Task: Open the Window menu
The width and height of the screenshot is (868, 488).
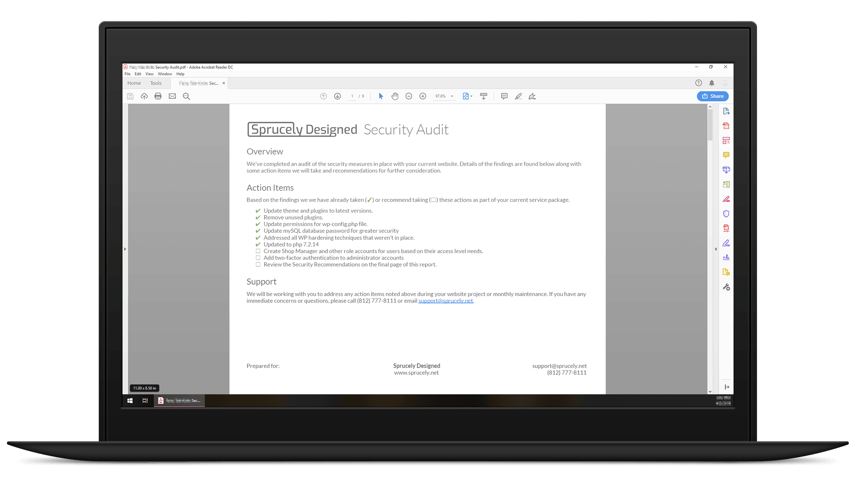Action: coord(165,74)
